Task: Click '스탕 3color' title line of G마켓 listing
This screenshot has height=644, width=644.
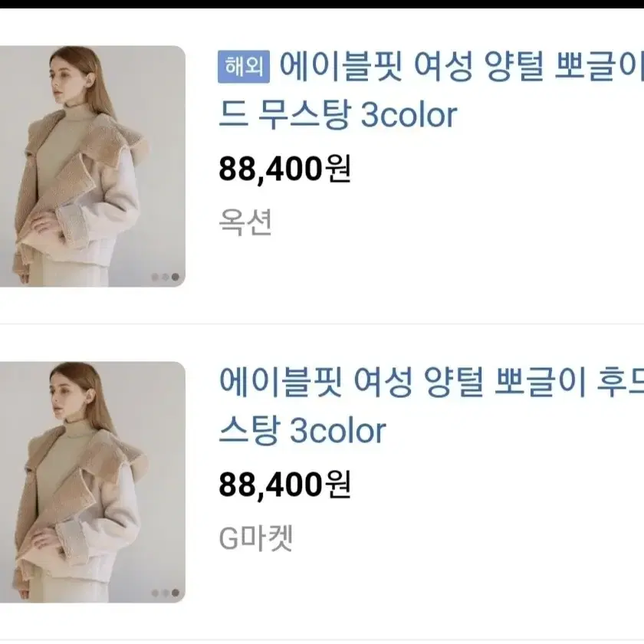Action: pyautogui.click(x=302, y=430)
